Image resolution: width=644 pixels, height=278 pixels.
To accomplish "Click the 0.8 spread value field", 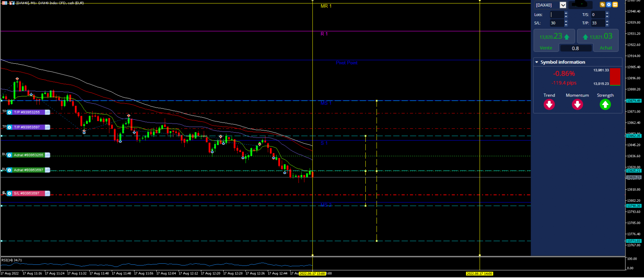I will (576, 48).
